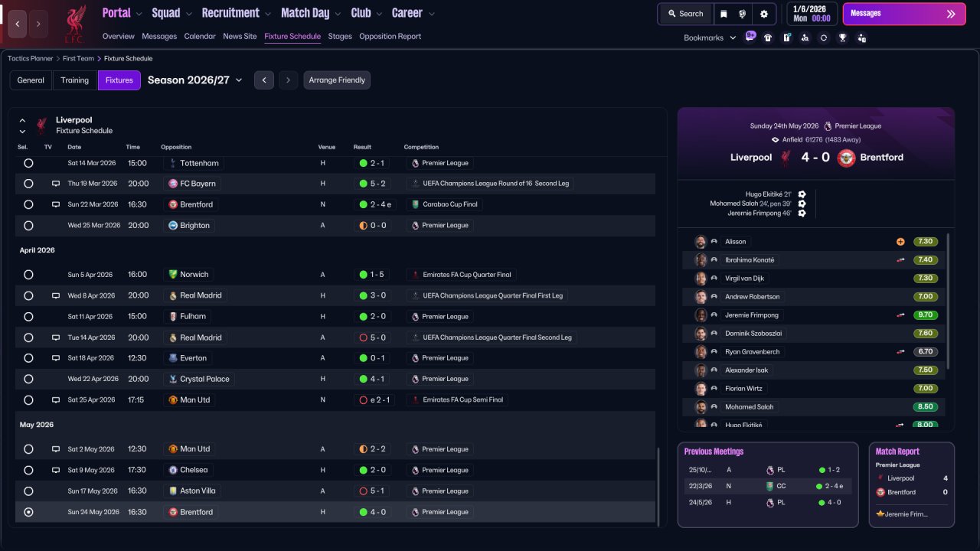Click TV icon on Chelsea fixture row

(56, 470)
